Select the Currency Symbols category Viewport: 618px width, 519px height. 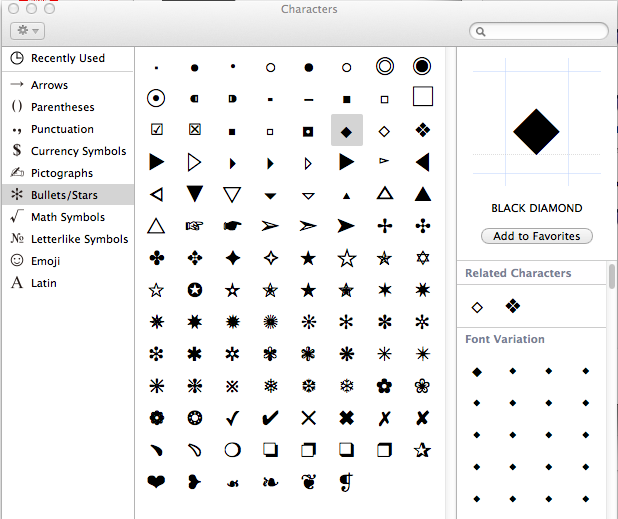tap(68, 151)
